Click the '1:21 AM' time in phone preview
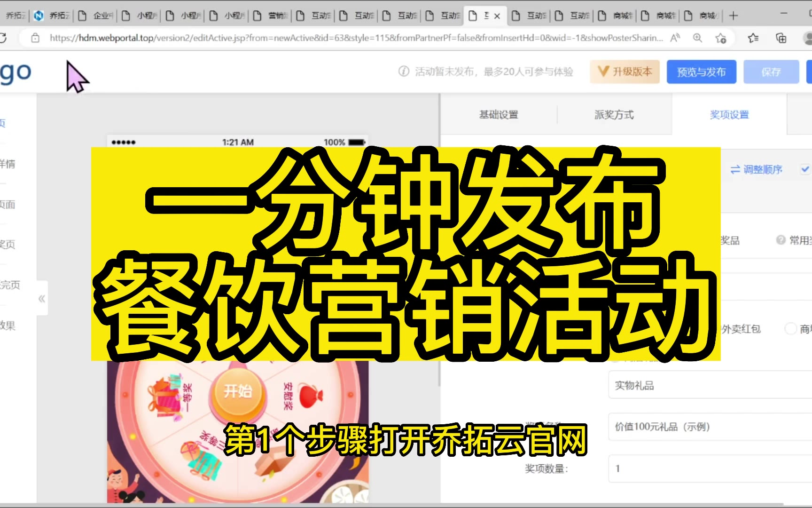Viewport: 812px width, 508px height. click(x=238, y=142)
